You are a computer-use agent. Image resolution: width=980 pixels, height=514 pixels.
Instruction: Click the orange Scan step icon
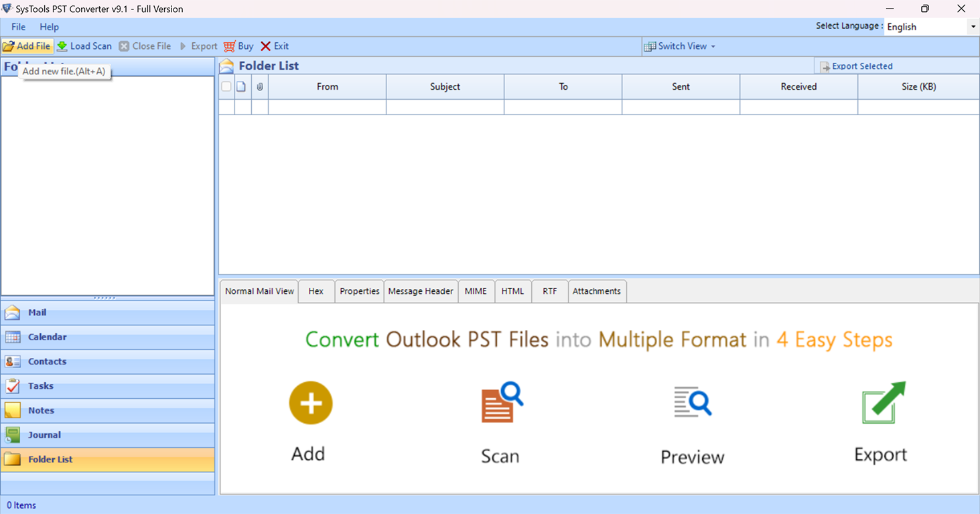pyautogui.click(x=500, y=402)
